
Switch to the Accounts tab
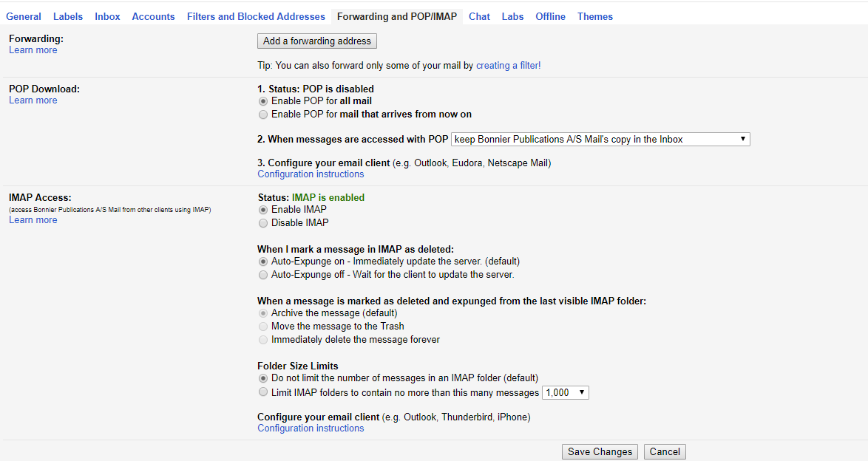153,16
